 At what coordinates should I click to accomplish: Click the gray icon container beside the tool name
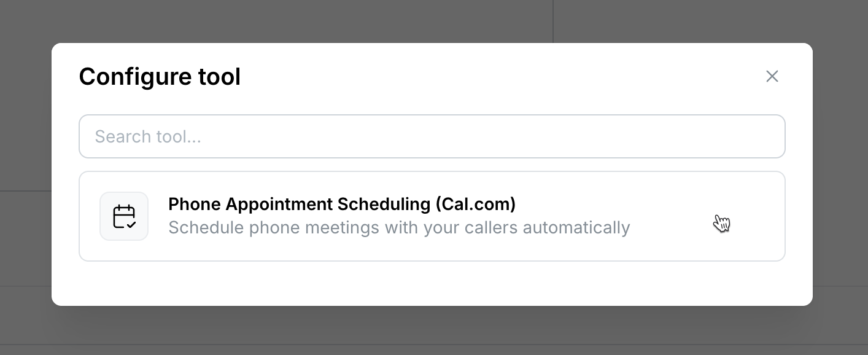point(124,216)
